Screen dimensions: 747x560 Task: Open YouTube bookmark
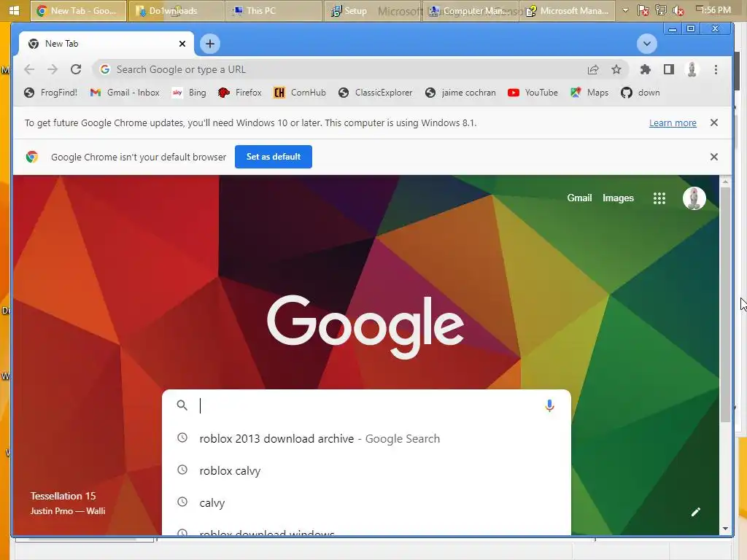(x=533, y=93)
